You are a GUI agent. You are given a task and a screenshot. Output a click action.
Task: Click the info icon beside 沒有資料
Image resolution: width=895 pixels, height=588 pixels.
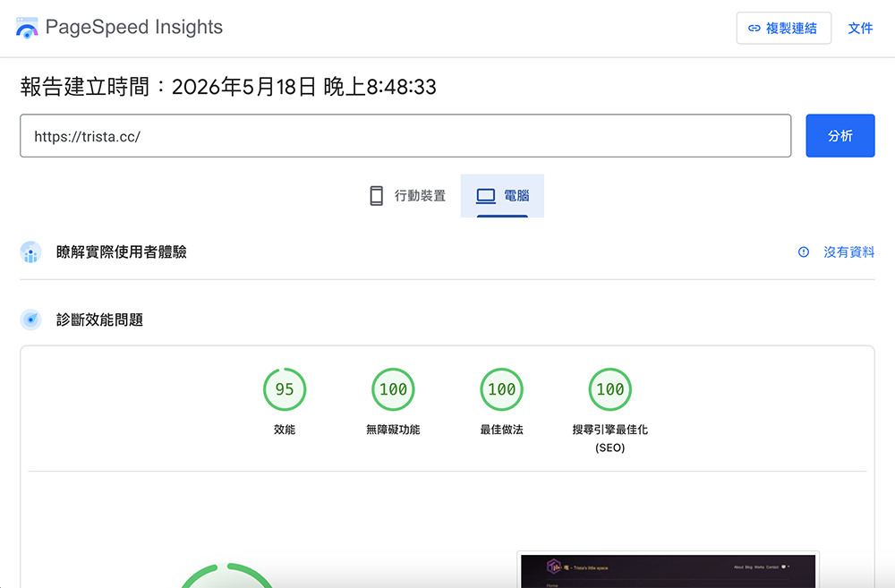(x=803, y=251)
